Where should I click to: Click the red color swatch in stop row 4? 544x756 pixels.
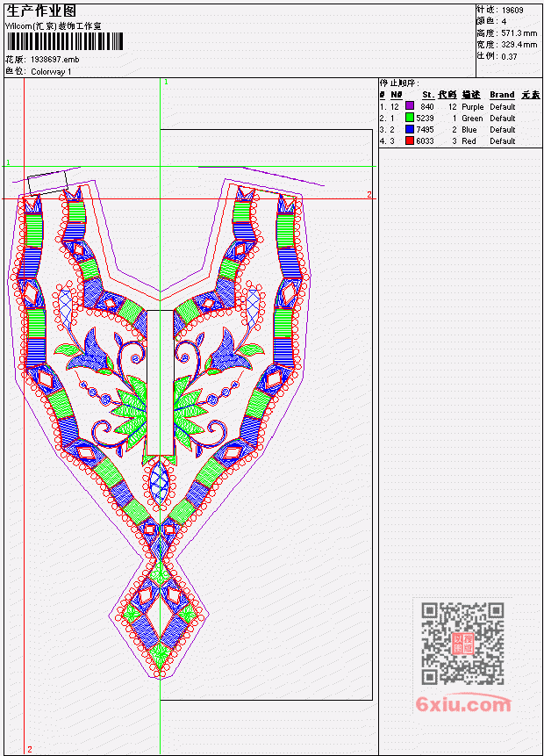click(x=410, y=140)
